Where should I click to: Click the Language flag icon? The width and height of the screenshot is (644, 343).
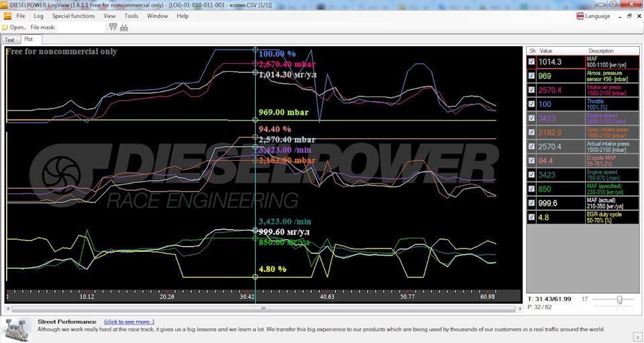[580, 16]
